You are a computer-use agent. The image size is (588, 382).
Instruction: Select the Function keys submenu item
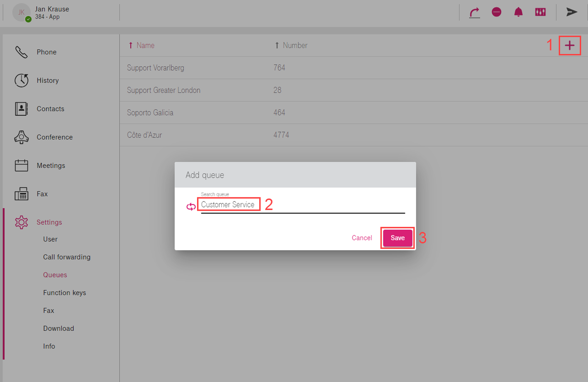[64, 293]
